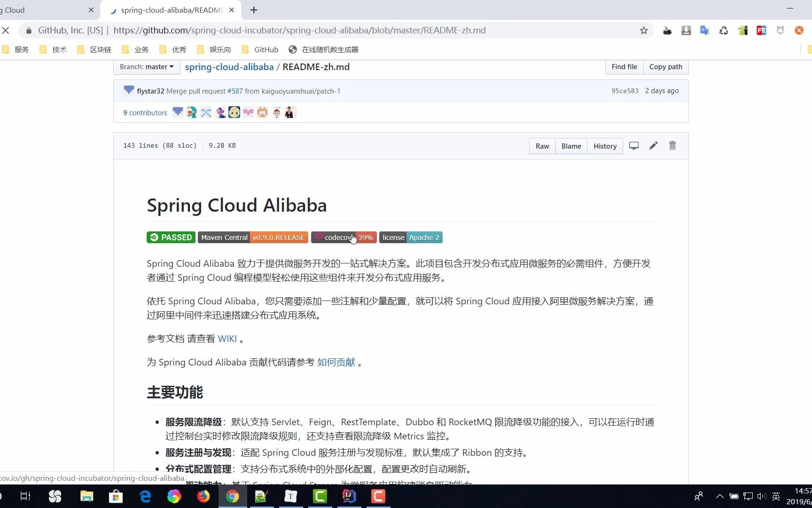Stop page loading with the X button
Viewport: 812px width, 508px height.
pos(6,31)
